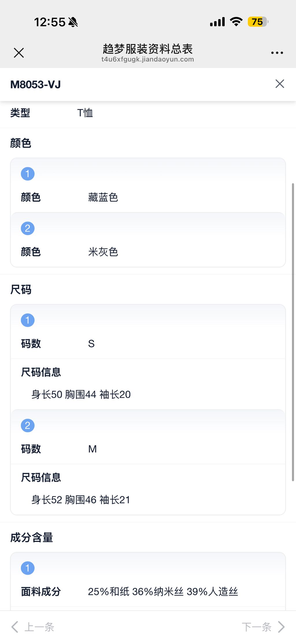This screenshot has width=296, height=644.
Task: Click the page scrollbar on right edge
Action: (x=293, y=333)
